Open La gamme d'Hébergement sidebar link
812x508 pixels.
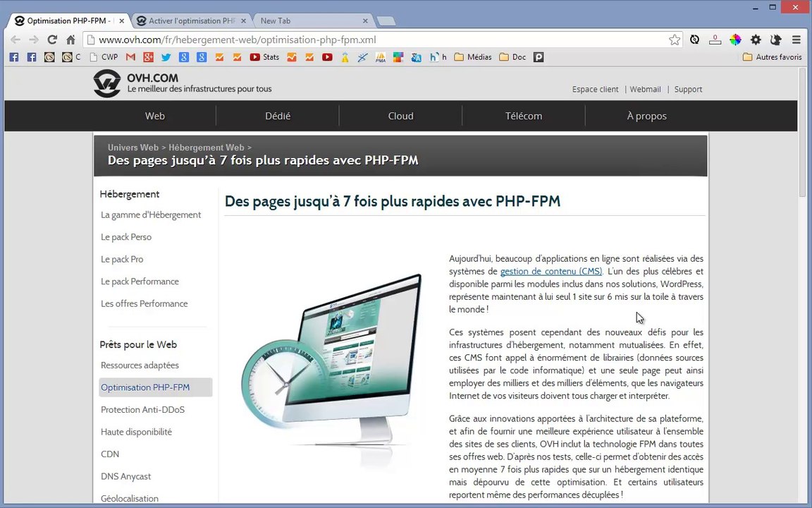[x=151, y=214]
